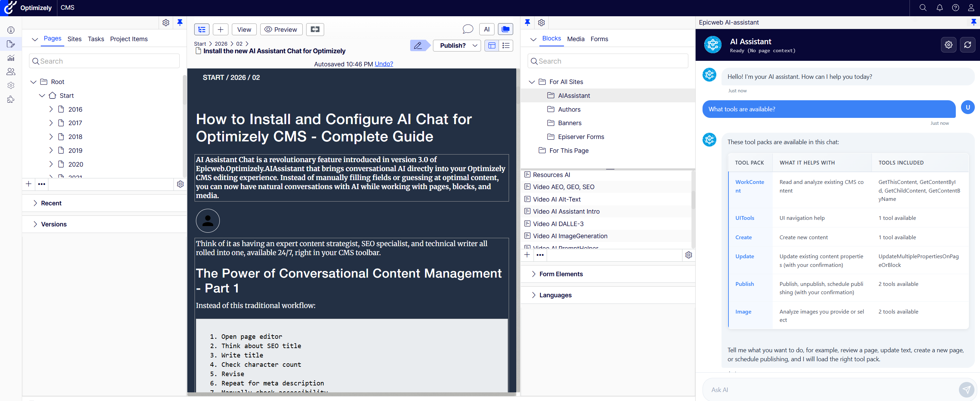Open Preview of the current page
980x401 pixels.
(281, 29)
